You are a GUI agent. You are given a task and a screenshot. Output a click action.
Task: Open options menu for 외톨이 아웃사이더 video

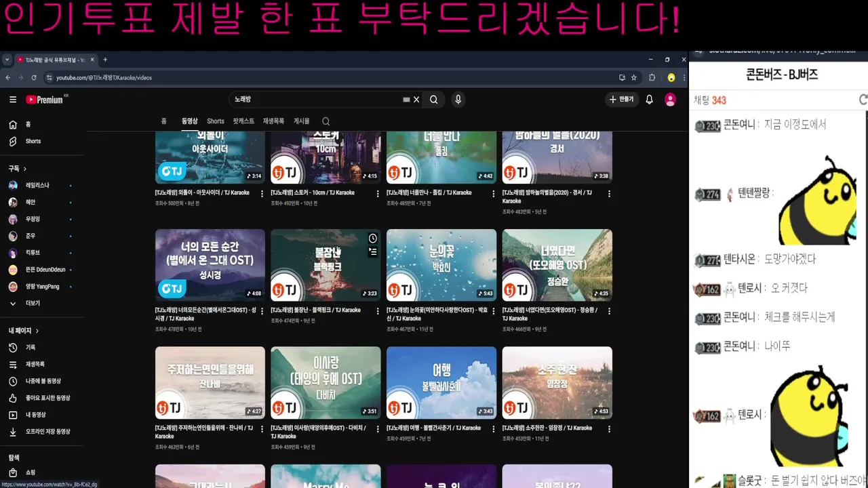click(262, 194)
